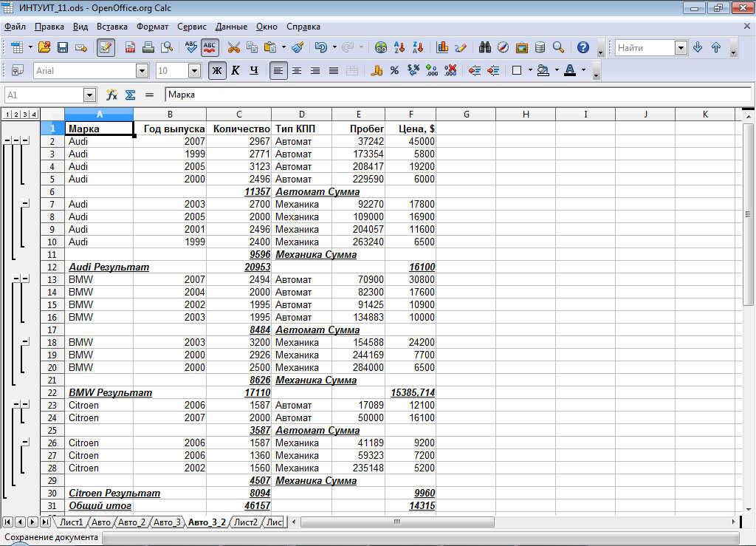Toggle bold formatting (Ж)
Screen dimensions: 756x546
pyautogui.click(x=217, y=70)
